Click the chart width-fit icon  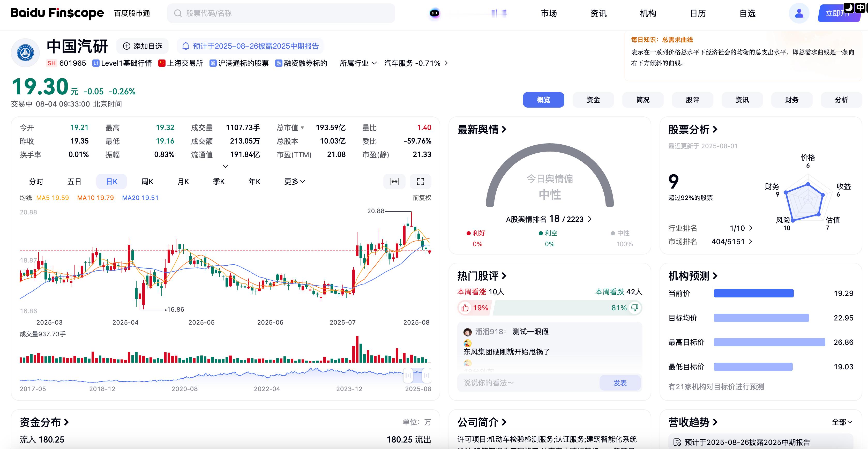[x=394, y=182]
